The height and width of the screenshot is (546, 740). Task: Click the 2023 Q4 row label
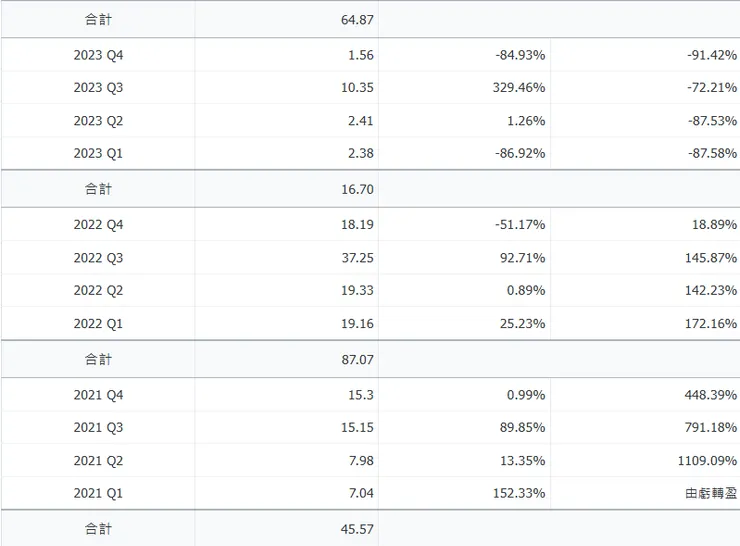tap(98, 55)
